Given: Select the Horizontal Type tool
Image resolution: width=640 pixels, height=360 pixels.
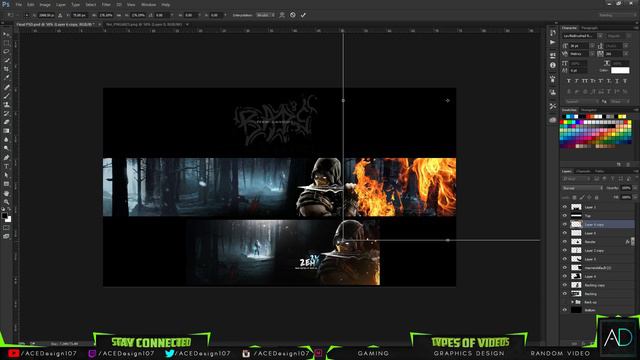Looking at the screenshot, I should pyautogui.click(x=6, y=167).
